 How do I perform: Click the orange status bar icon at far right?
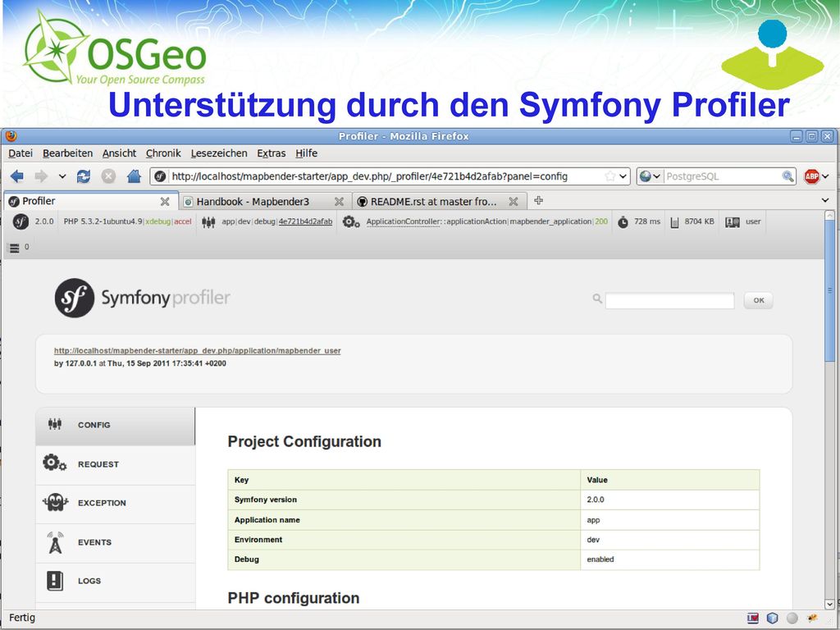[x=813, y=619]
